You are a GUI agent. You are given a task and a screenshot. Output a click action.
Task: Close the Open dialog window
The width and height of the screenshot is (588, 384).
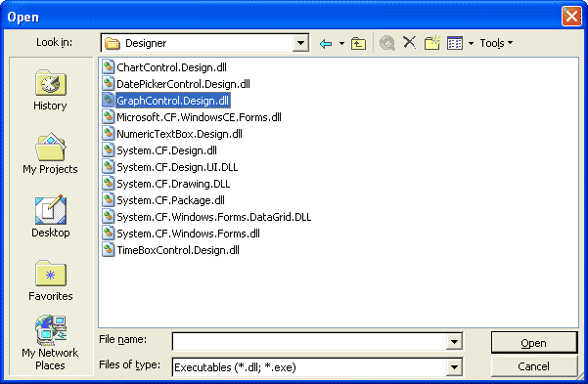coord(571,17)
